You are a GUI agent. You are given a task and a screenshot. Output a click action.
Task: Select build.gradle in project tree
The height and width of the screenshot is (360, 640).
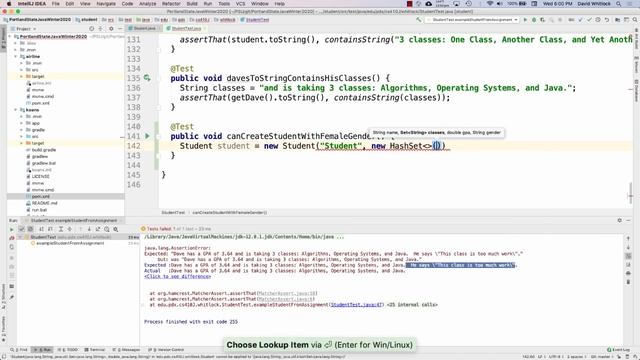41,150
